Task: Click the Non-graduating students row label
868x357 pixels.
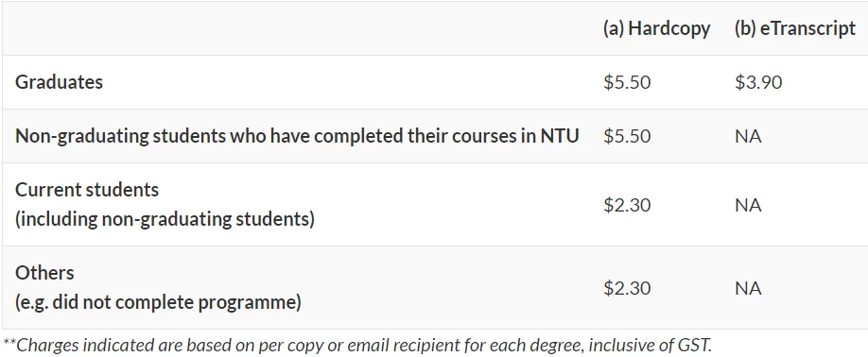Action: [297, 136]
